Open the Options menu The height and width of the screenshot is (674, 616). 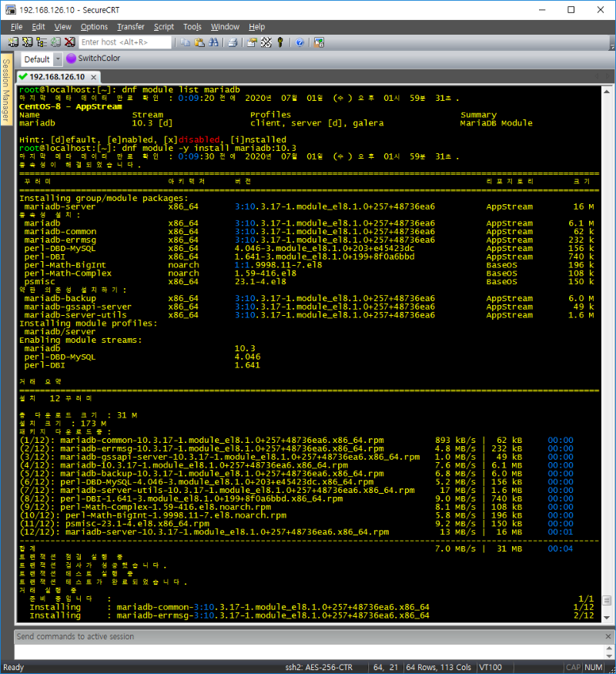coord(94,27)
